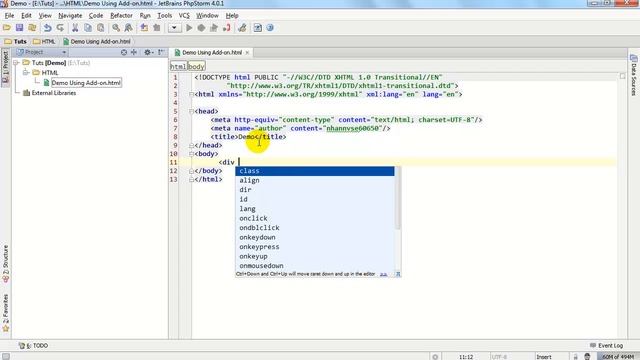Fold the html tag on line 3
Image resolution: width=640 pixels, height=360 pixels.
click(x=191, y=94)
